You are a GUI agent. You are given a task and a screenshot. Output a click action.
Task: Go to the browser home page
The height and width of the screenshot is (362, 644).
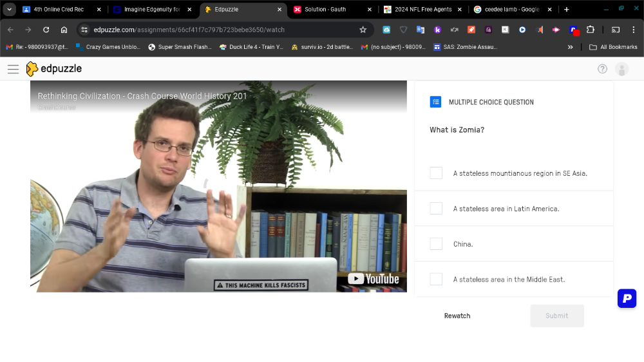click(64, 30)
